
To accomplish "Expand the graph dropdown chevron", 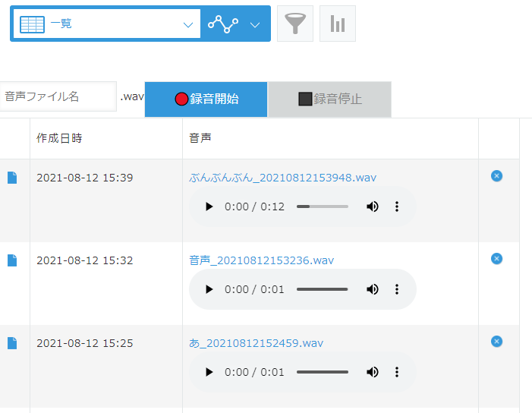I will pos(255,25).
